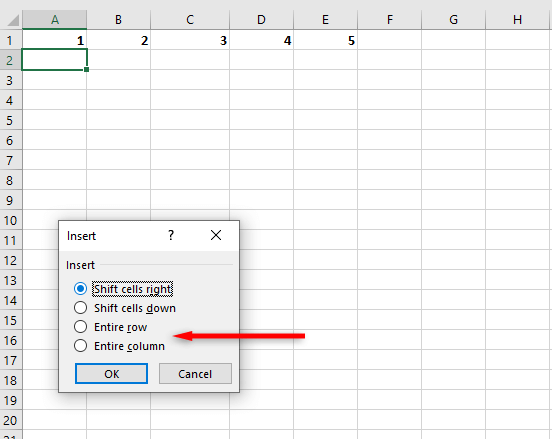Select row 15 header

pos(11,320)
